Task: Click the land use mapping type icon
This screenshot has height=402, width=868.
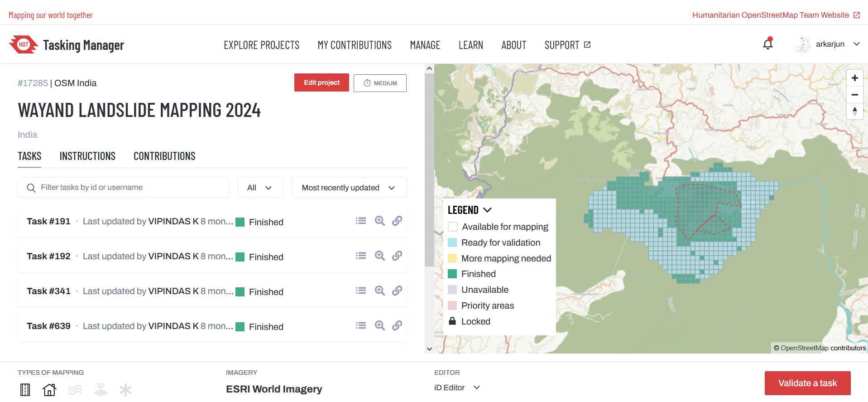Action: click(101, 390)
